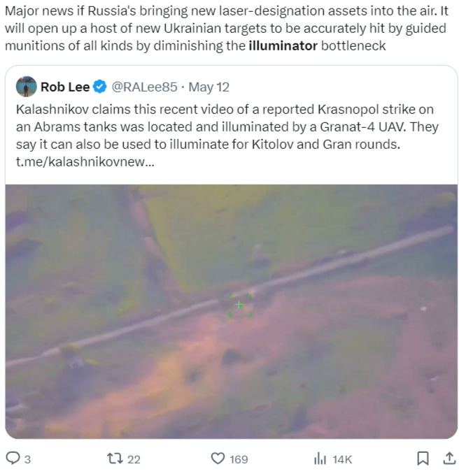Click the Rob Lee display name
This screenshot has width=466, height=476.
click(65, 87)
